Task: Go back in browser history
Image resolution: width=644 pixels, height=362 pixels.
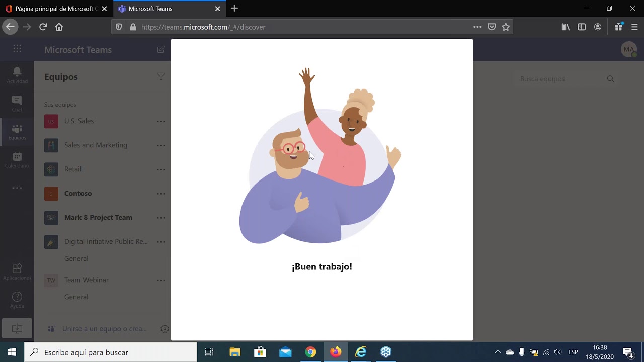Action: coord(10,27)
